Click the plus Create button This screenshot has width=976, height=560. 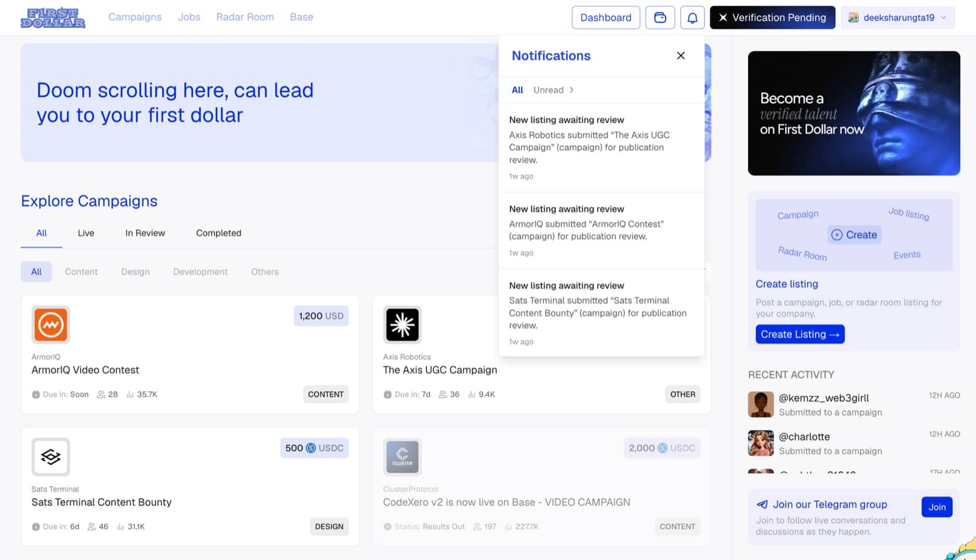pos(854,235)
